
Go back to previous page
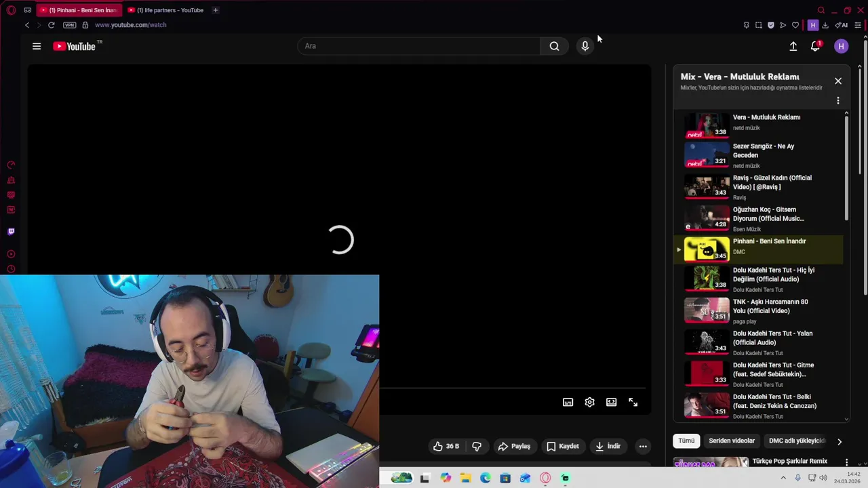[27, 25]
